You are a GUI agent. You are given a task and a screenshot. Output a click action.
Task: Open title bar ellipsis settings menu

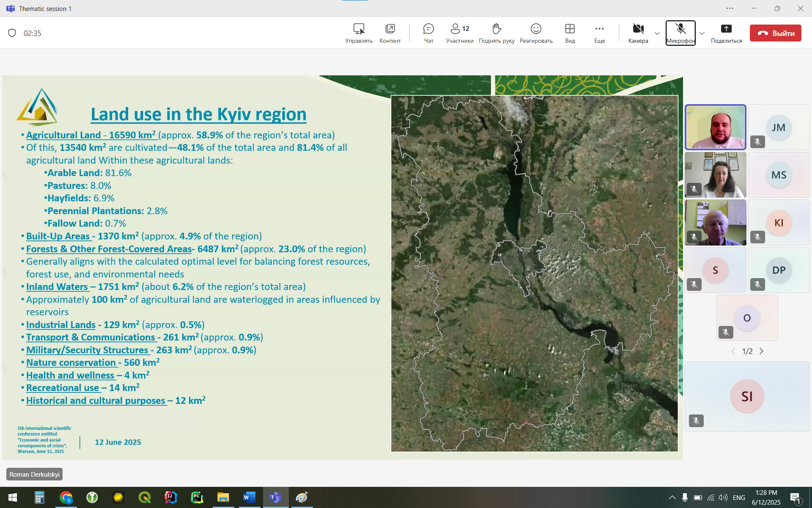[x=730, y=8]
